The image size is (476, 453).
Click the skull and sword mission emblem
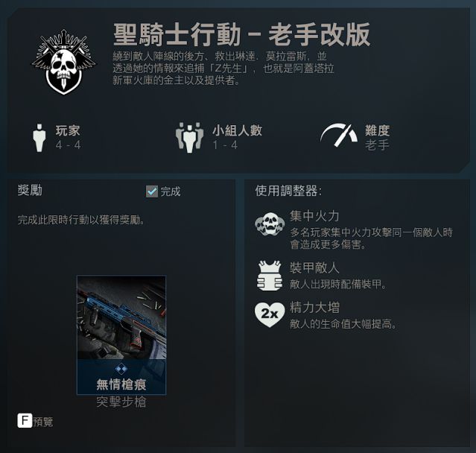(63, 62)
